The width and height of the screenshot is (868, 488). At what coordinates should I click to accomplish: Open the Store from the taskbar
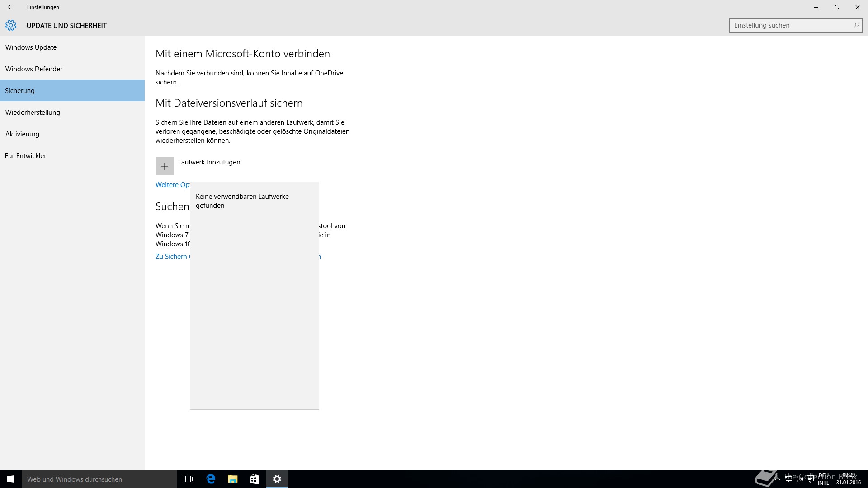click(x=255, y=479)
